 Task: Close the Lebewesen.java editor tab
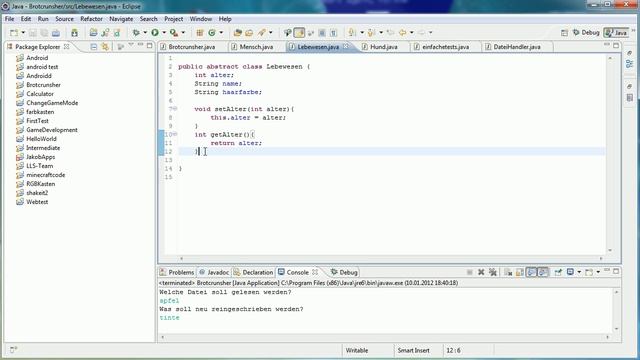tap(346, 47)
